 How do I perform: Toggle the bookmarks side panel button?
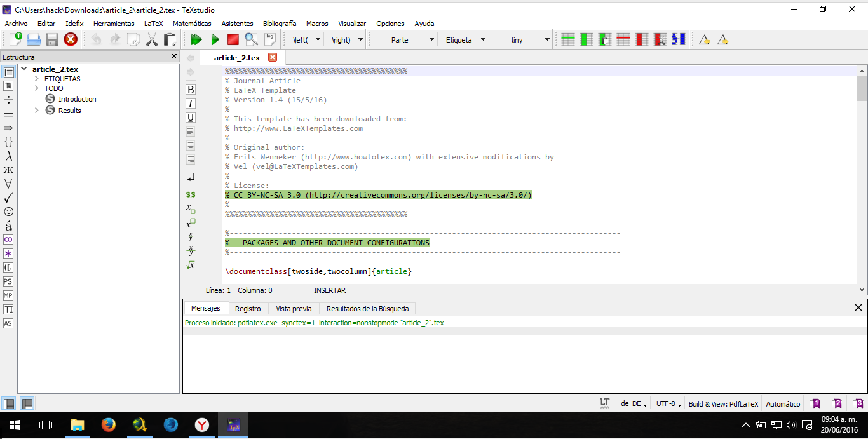click(x=8, y=86)
